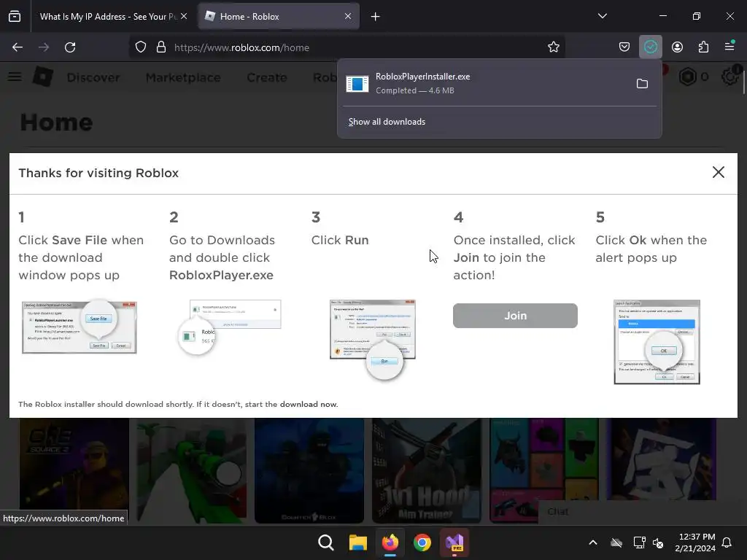Click the Run step illustration image
Image resolution: width=747 pixels, height=560 pixels.
tap(373, 339)
